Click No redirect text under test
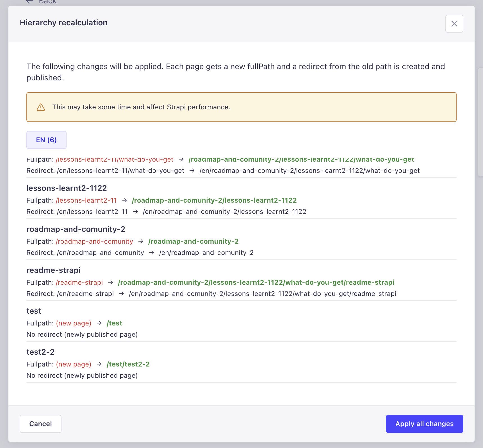The width and height of the screenshot is (483, 448). click(82, 334)
